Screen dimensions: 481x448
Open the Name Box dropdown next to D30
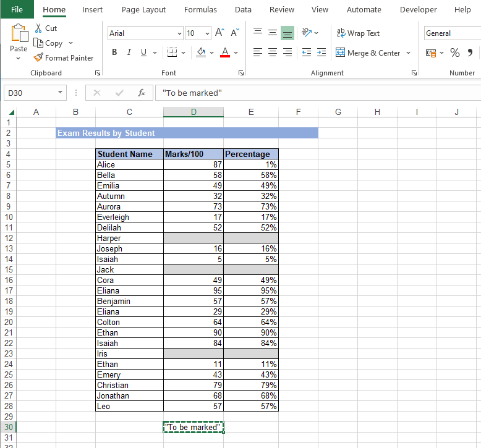coord(60,93)
